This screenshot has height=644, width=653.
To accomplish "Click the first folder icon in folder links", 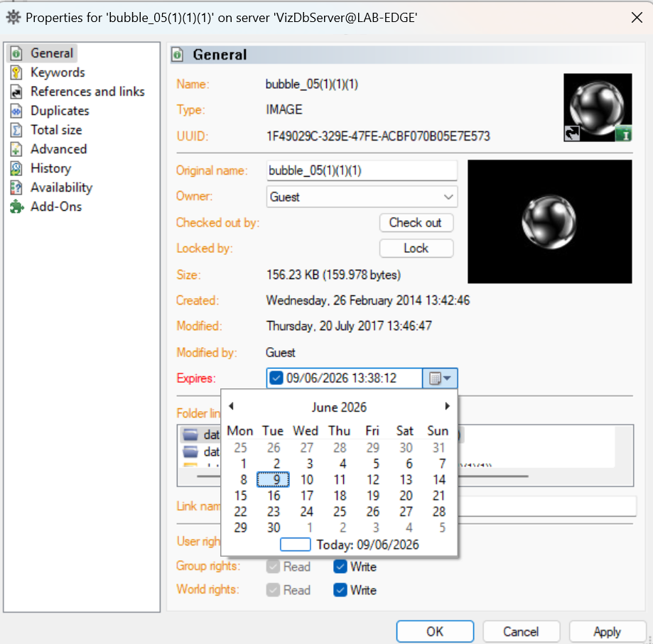I will (x=190, y=435).
